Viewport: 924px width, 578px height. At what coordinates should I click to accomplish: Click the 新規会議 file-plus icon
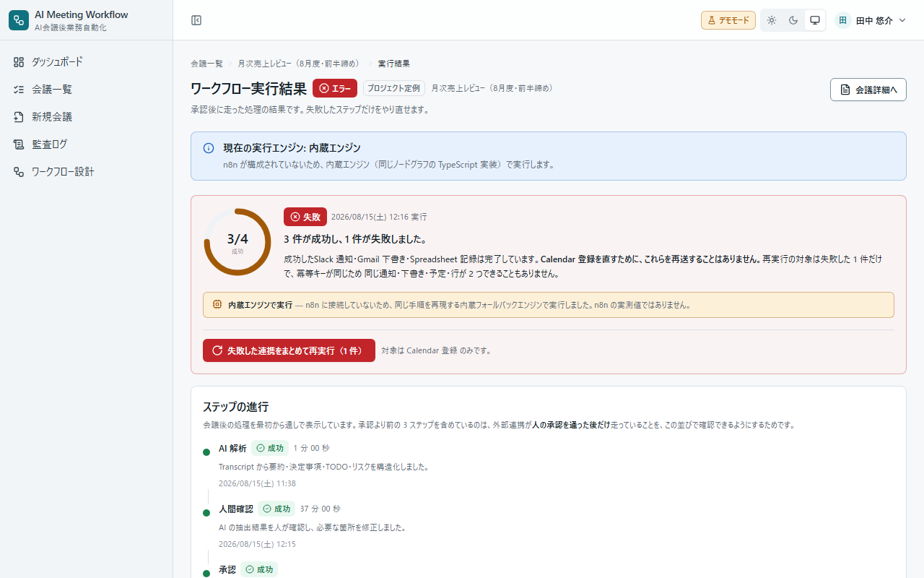(19, 117)
